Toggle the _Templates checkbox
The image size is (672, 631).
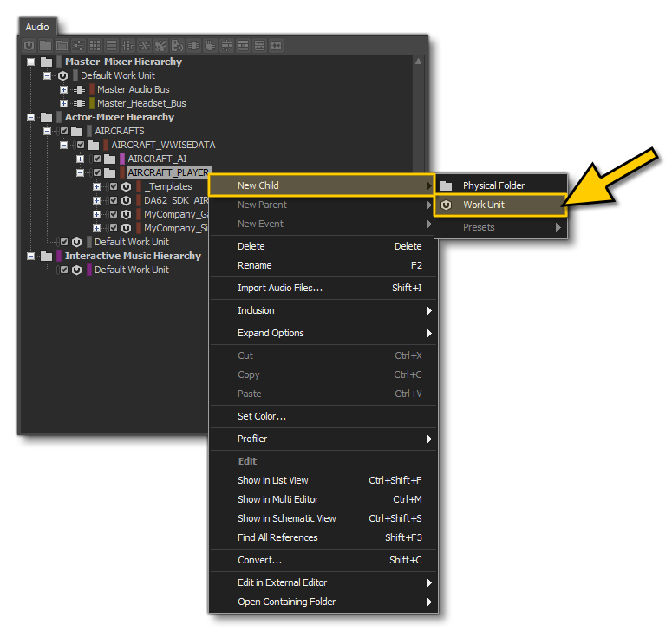coord(114,186)
